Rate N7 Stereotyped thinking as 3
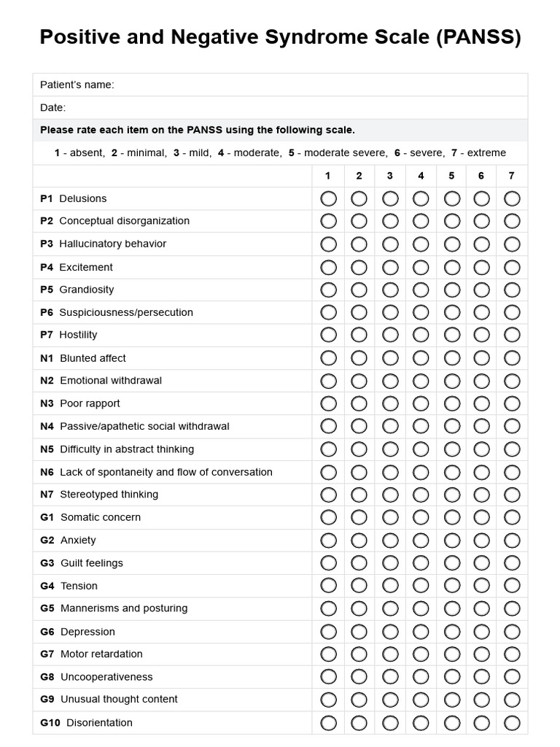The image size is (560, 747). click(x=390, y=495)
